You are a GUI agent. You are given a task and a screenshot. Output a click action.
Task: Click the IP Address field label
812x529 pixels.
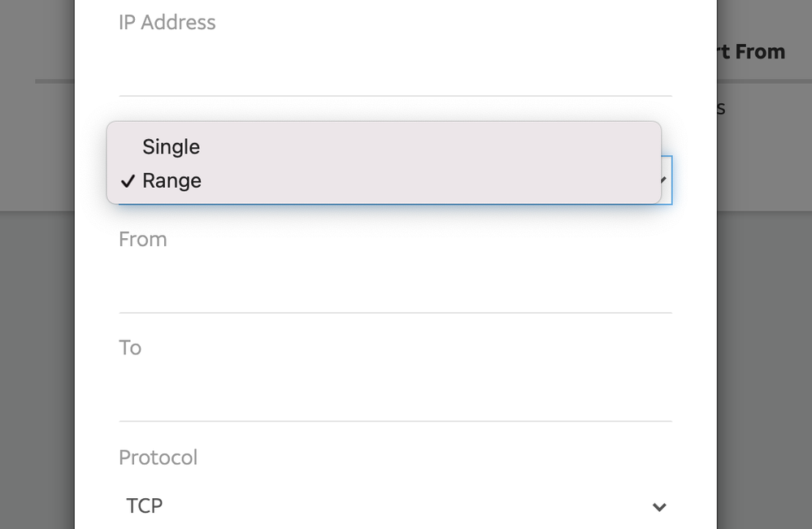(x=167, y=23)
